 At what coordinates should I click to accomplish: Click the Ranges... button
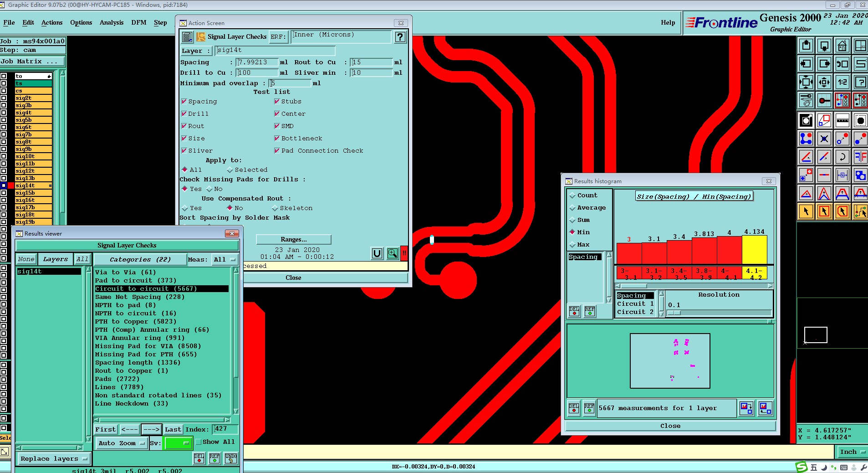[293, 239]
